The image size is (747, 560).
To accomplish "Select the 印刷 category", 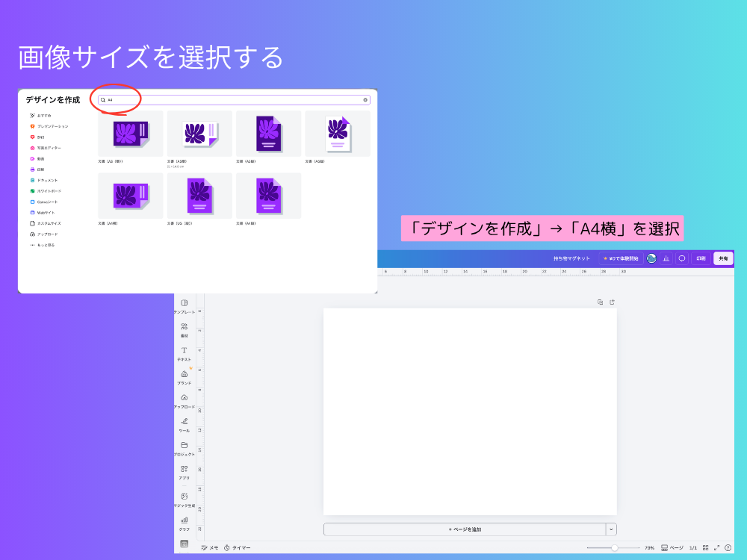I will click(x=37, y=169).
